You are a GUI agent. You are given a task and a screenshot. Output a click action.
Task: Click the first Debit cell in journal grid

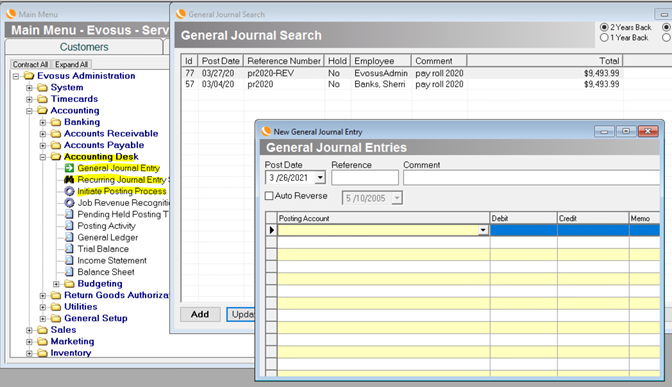pyautogui.click(x=523, y=230)
